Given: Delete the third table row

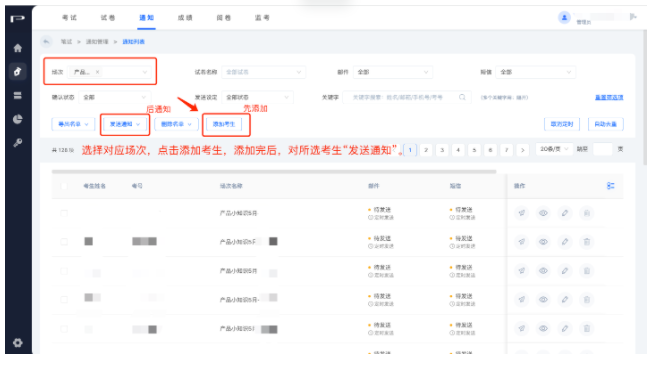Looking at the screenshot, I should [x=586, y=271].
